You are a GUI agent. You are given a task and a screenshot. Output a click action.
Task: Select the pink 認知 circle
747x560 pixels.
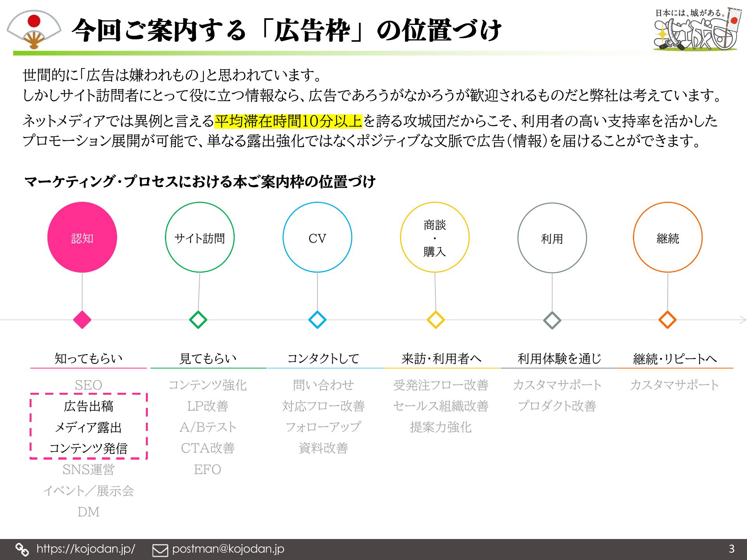coord(82,237)
